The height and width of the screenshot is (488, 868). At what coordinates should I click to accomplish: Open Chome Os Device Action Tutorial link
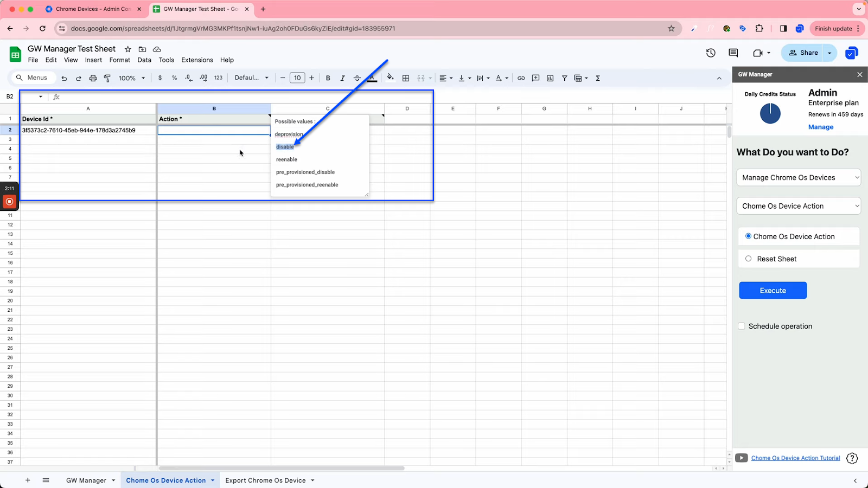click(x=795, y=458)
